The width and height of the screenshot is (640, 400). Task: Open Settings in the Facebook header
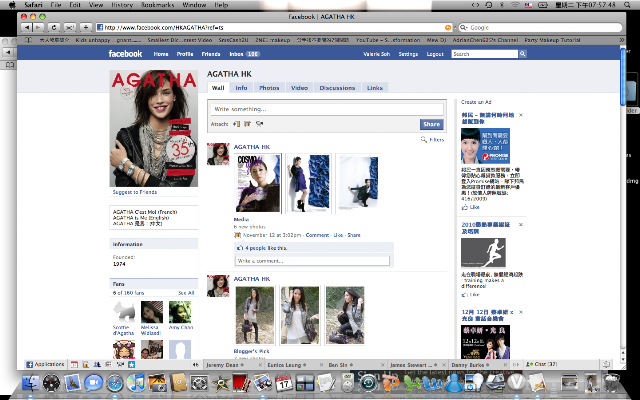click(x=408, y=54)
